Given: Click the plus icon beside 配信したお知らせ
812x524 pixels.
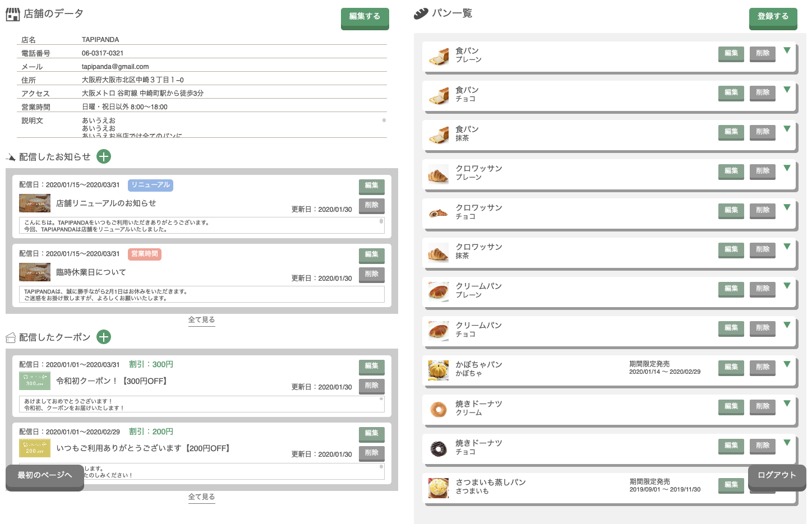Looking at the screenshot, I should [x=104, y=156].
